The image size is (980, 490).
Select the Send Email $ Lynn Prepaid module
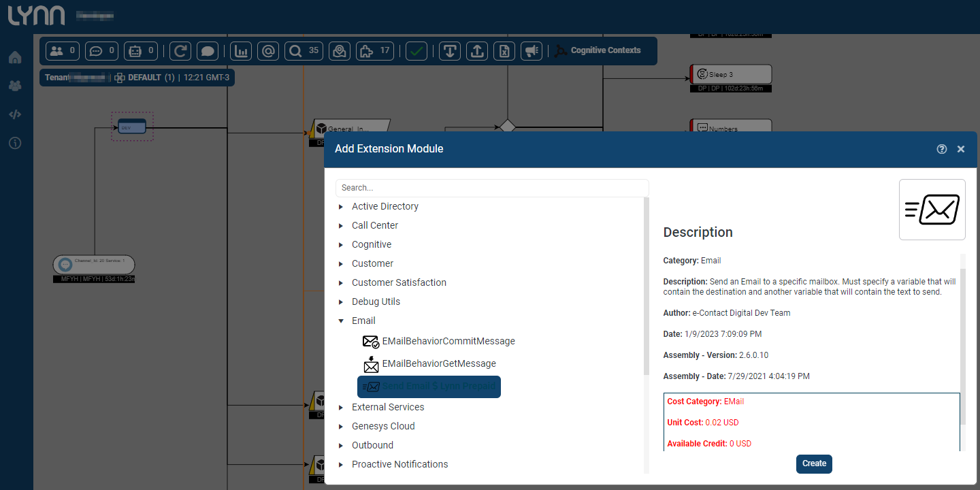pos(429,387)
